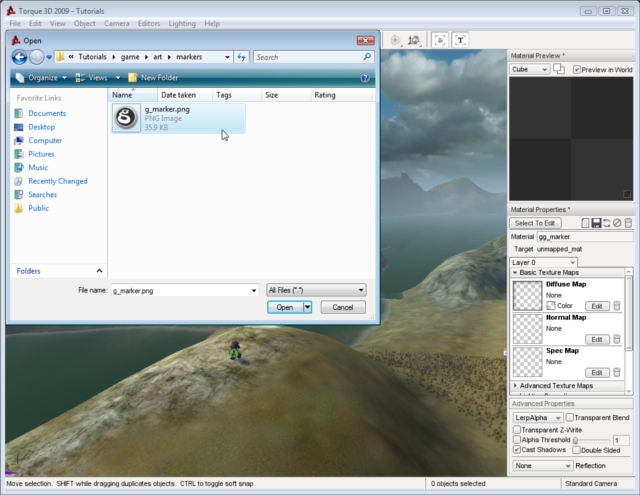Open the Lighting menu
Screen dimensions: 640x495
(182, 23)
